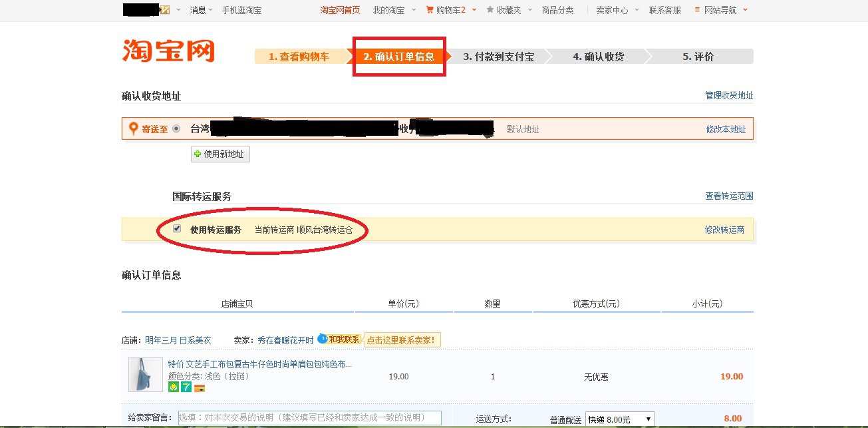Click 查看转运范围 link
This screenshot has height=428, width=868.
(x=729, y=196)
